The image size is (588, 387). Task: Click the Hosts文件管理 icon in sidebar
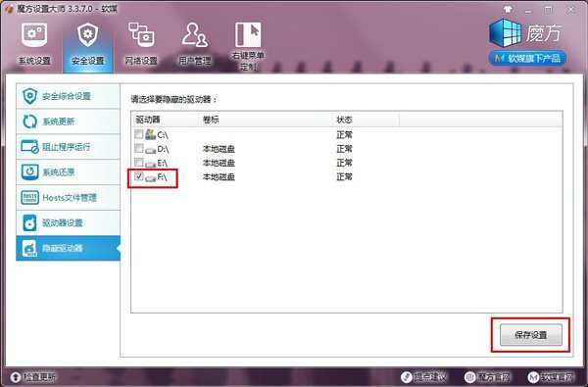(29, 197)
